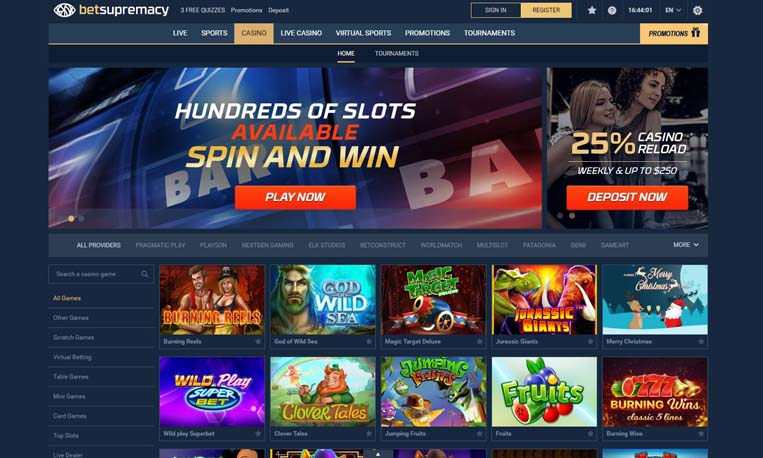This screenshot has width=763, height=458.
Task: Open favorites star in header
Action: coord(592,10)
